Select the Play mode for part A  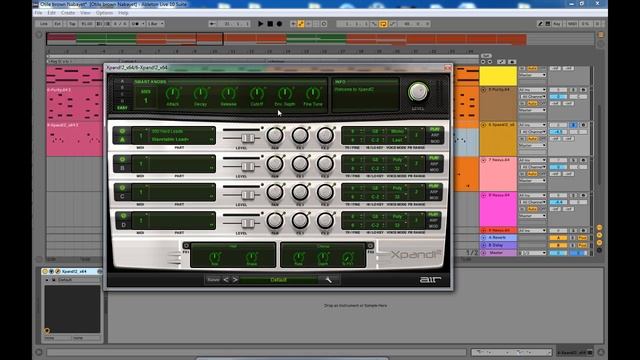click(x=435, y=129)
